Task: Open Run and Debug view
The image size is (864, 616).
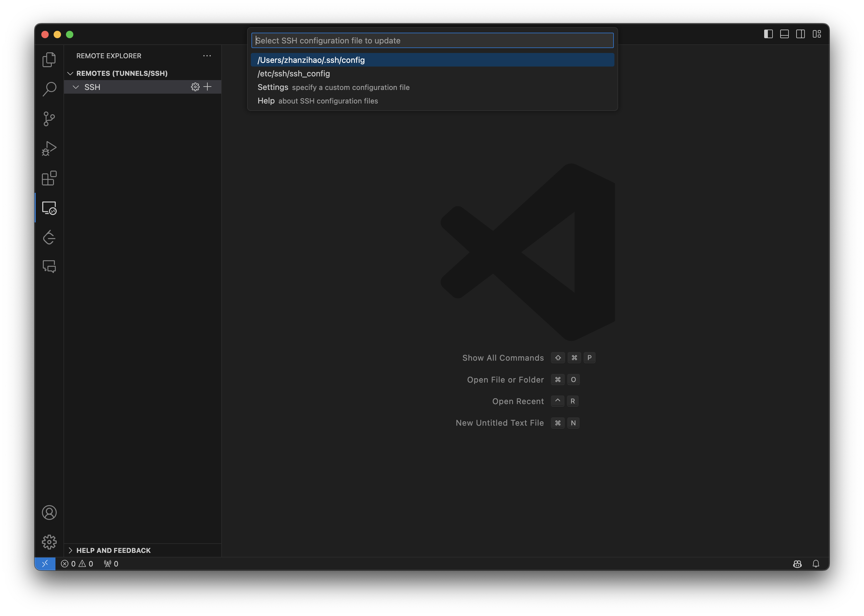Action: [x=49, y=148]
